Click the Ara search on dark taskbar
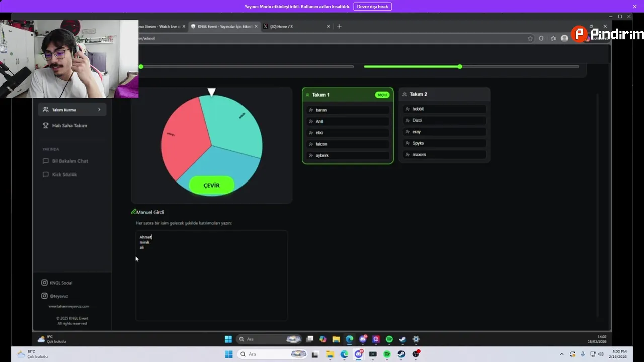 coord(269,339)
